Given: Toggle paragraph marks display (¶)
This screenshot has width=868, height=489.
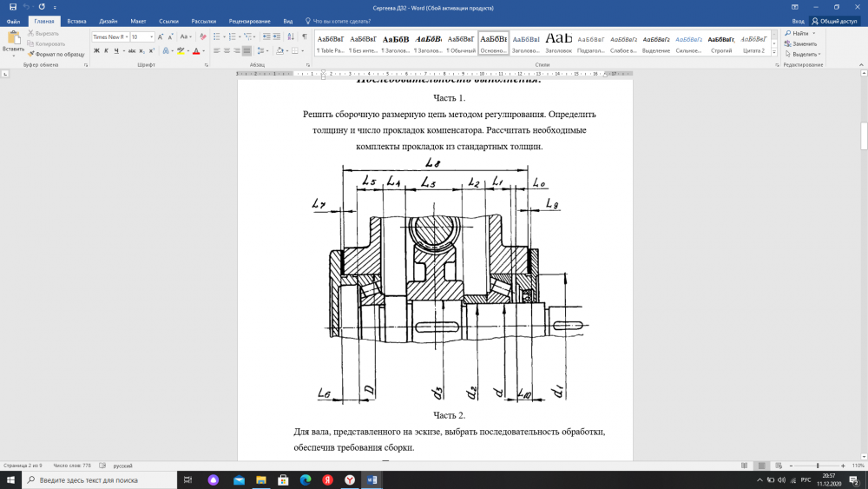Looking at the screenshot, I should coord(305,37).
